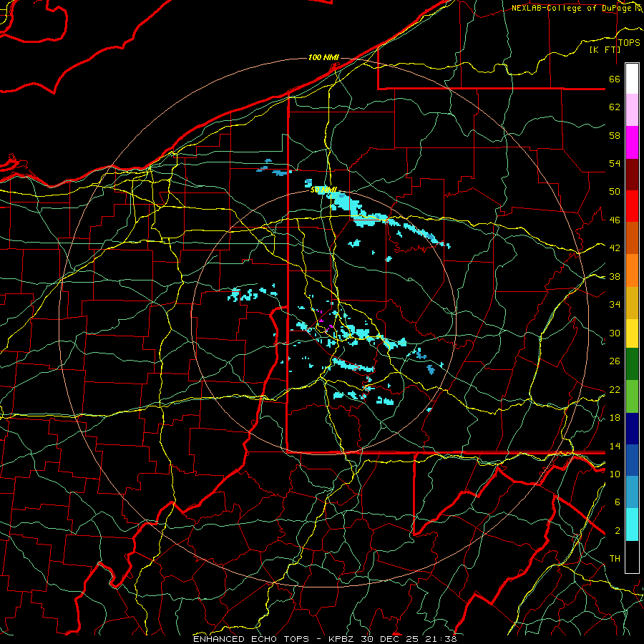The width and height of the screenshot is (644, 644).
Task: Click the KPBZ radar site identifier
Action: click(343, 639)
